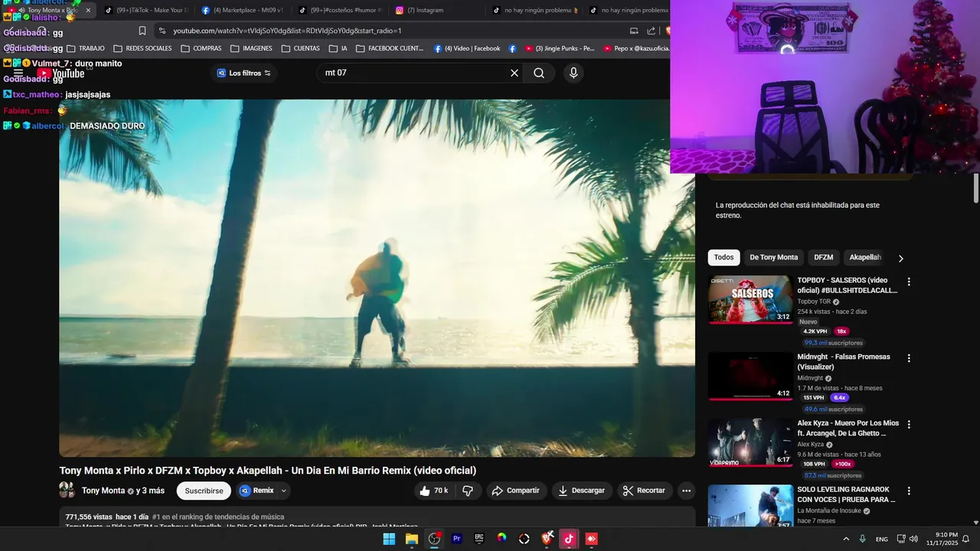Select the Todos filter chip

[x=724, y=257]
